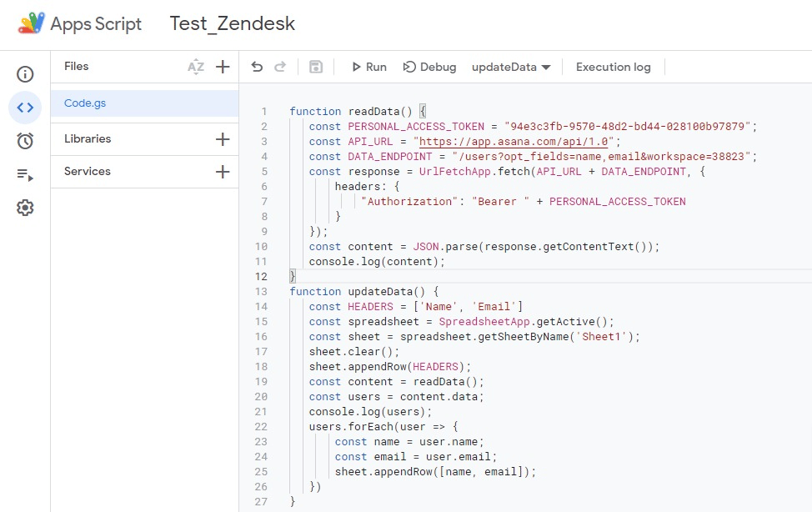Rename the Test_Zendesk project title
Viewport: 812px width, 512px height.
pos(233,23)
